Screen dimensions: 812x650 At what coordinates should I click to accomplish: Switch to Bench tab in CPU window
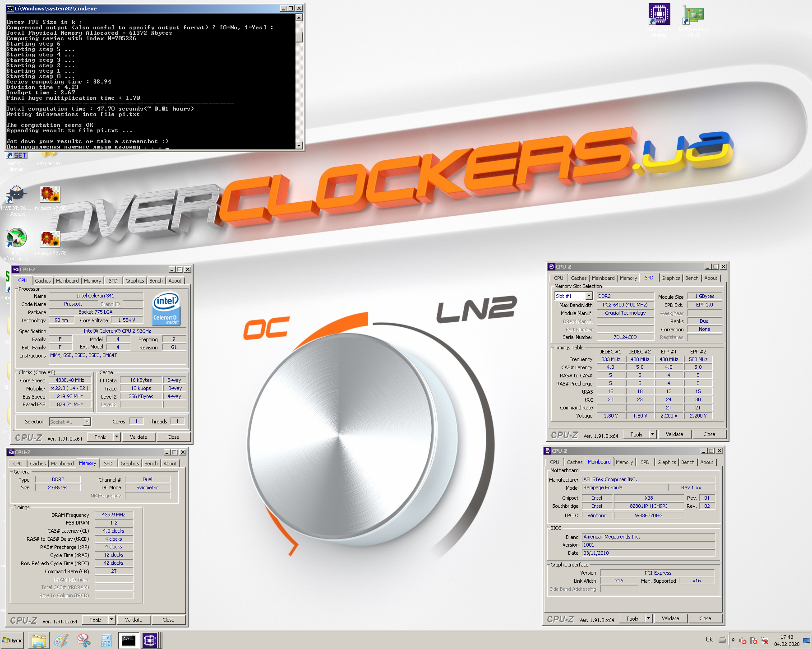pos(156,281)
